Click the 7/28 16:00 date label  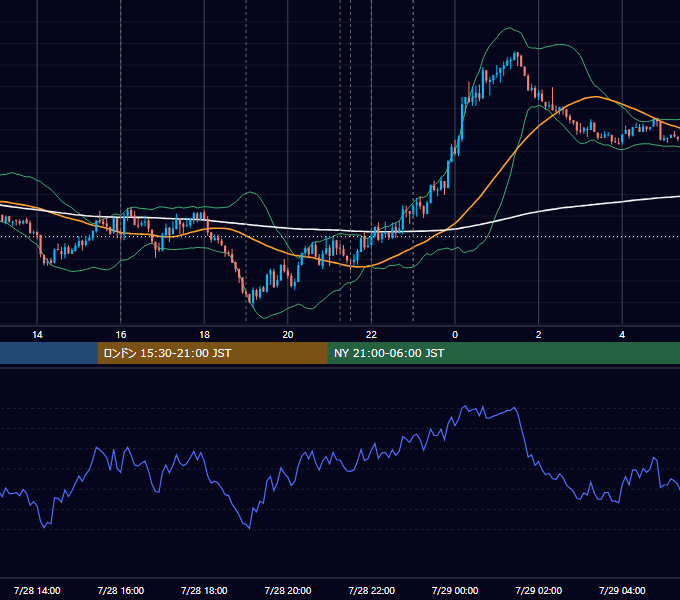coord(121,590)
